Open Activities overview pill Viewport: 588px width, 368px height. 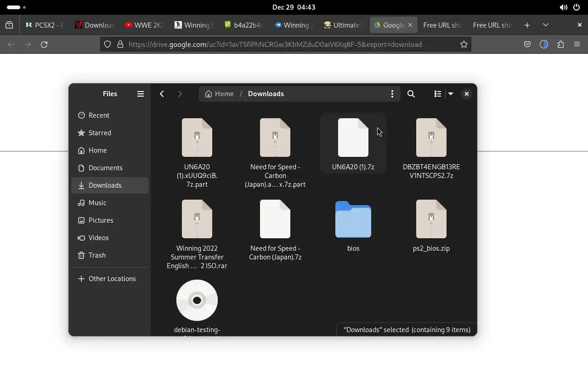tap(17, 7)
